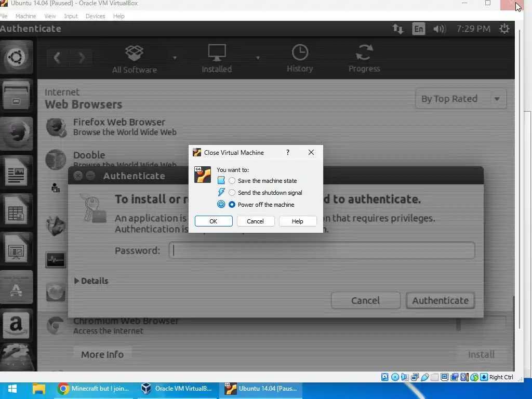Image resolution: width=532 pixels, height=399 pixels.
Task: Click the audio status icon in VirtualBox
Action: [404, 377]
